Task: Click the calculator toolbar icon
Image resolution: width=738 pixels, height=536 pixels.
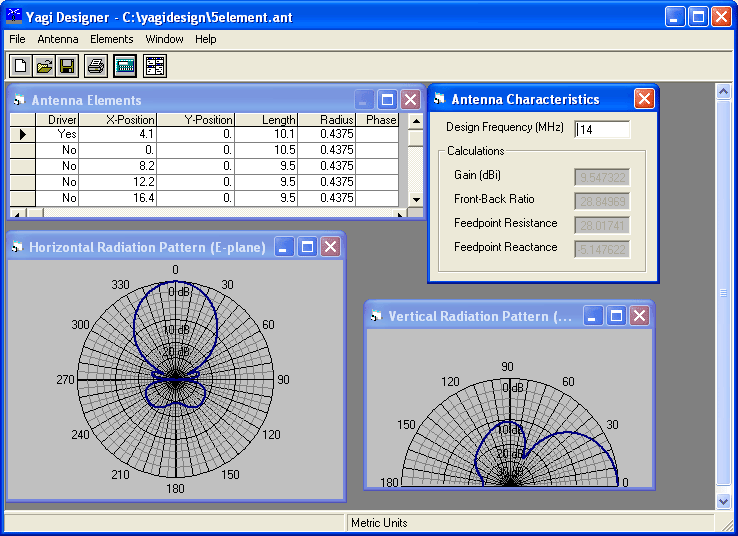Action: pos(125,66)
